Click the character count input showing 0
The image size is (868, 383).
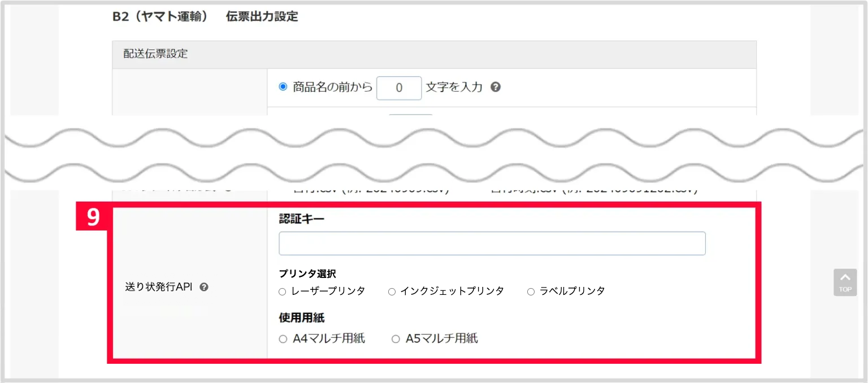(x=399, y=88)
